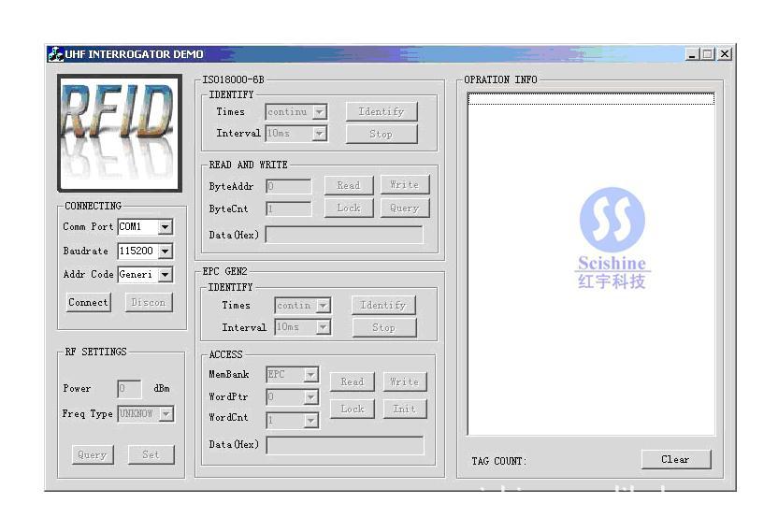
Task: Click the Query button beside ByteCnt
Action: click(x=404, y=208)
